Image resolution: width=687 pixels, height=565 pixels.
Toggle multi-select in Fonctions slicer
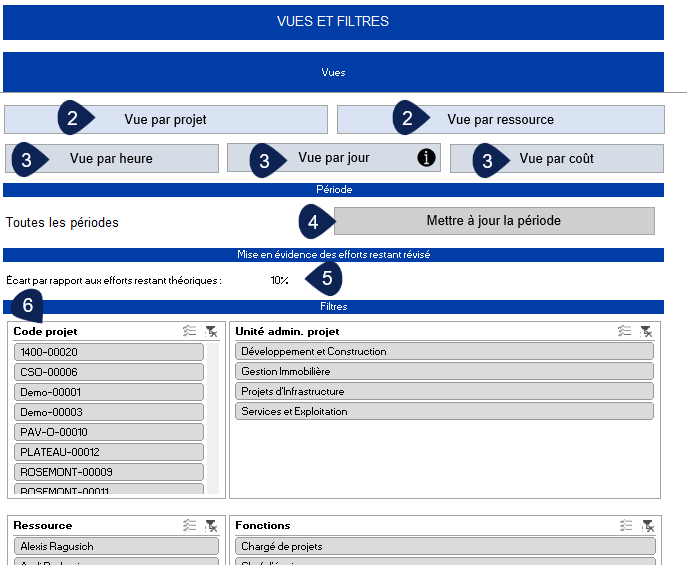(626, 525)
